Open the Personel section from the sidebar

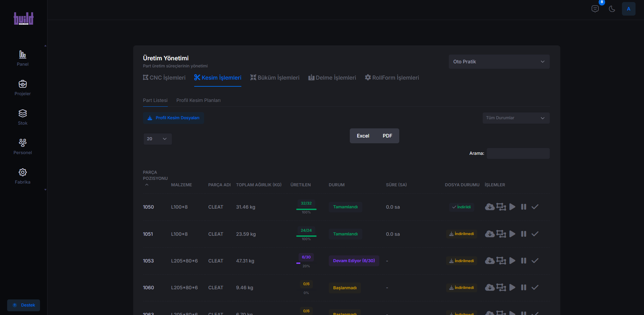22,143
